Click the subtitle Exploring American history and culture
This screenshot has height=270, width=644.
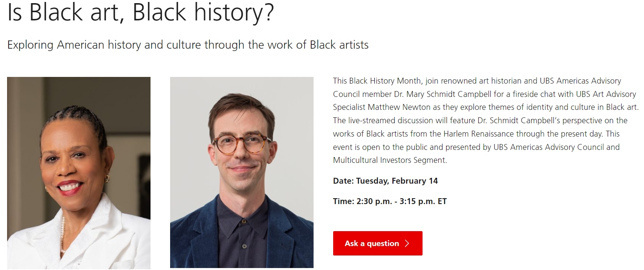[188, 45]
